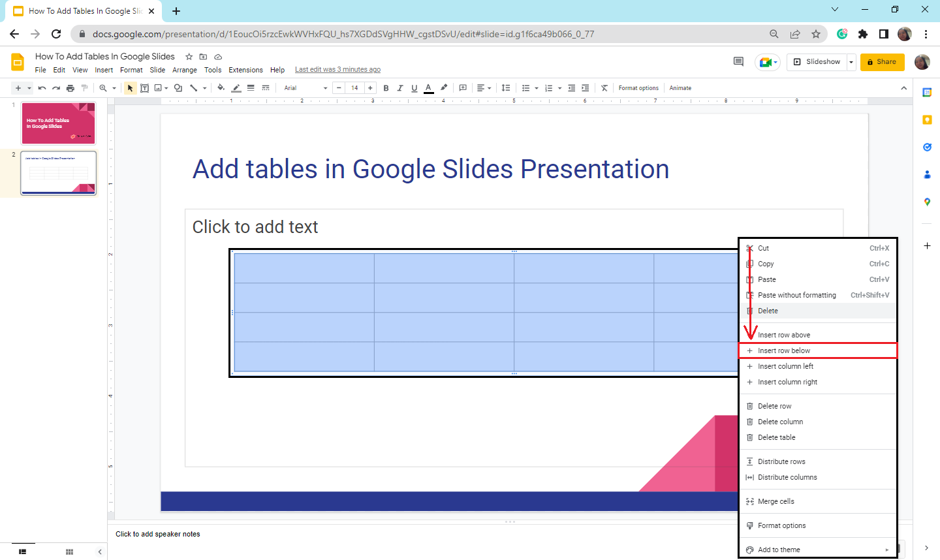Click the Decrease indent icon
Image resolution: width=940 pixels, height=560 pixels.
tap(572, 88)
